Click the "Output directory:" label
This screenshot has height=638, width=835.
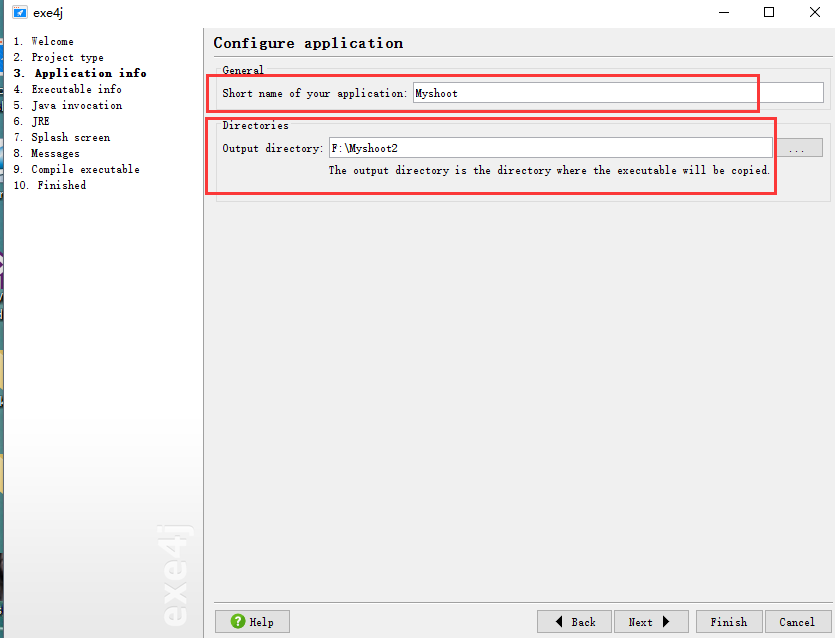[x=273, y=148]
